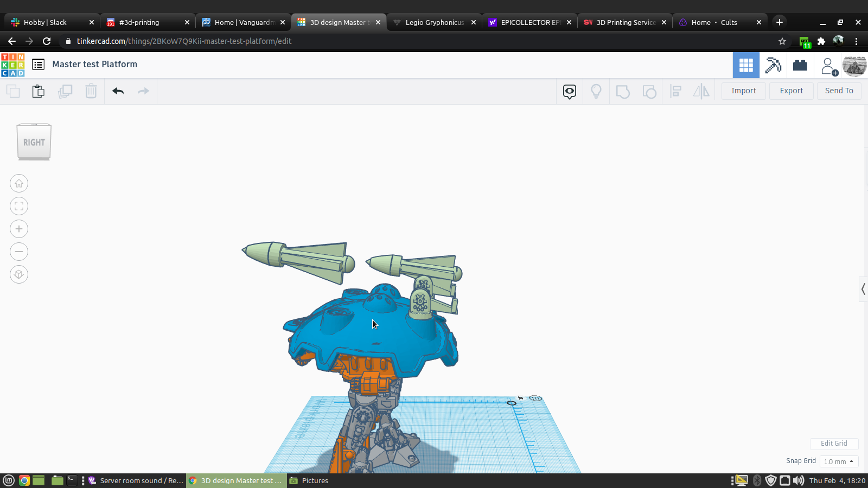Click the Align tool

(x=676, y=91)
